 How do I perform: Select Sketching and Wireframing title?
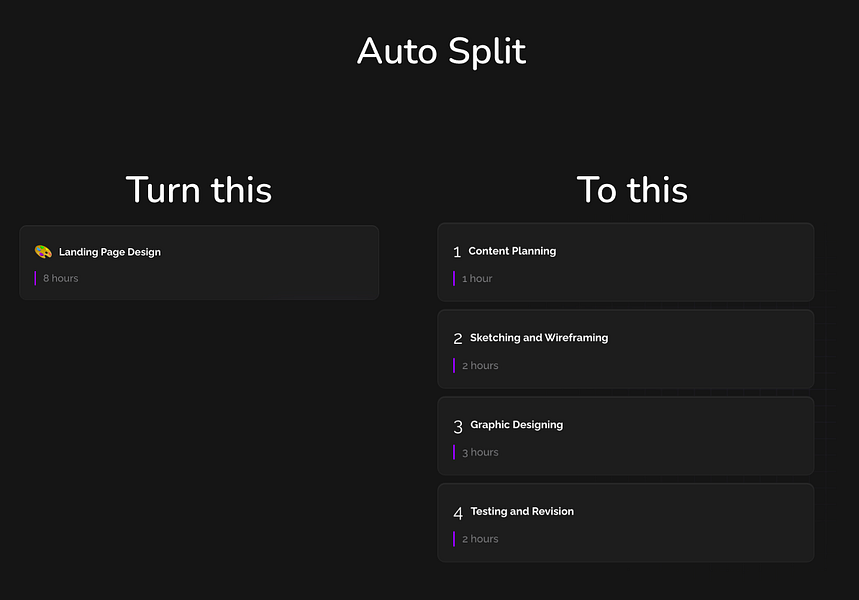pyautogui.click(x=539, y=338)
